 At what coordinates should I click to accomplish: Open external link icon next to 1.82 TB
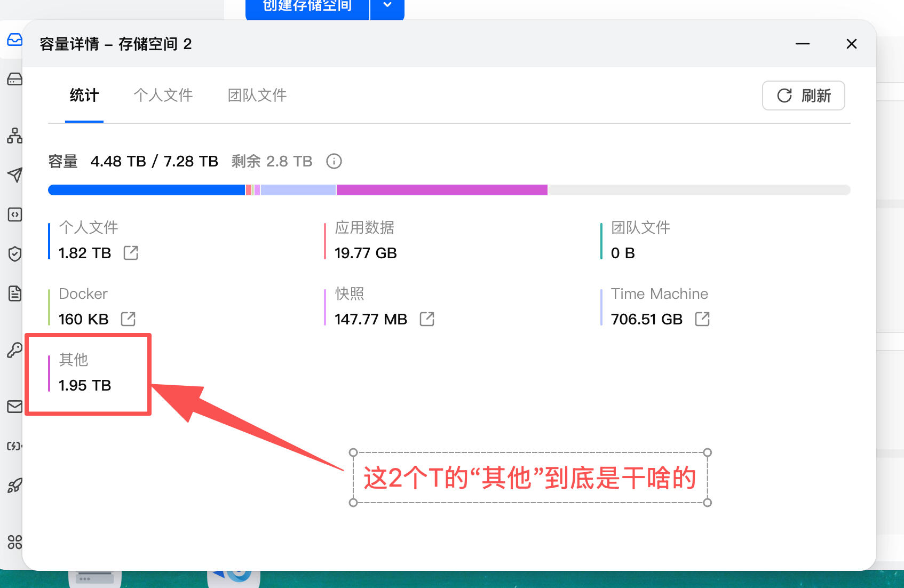(x=131, y=253)
